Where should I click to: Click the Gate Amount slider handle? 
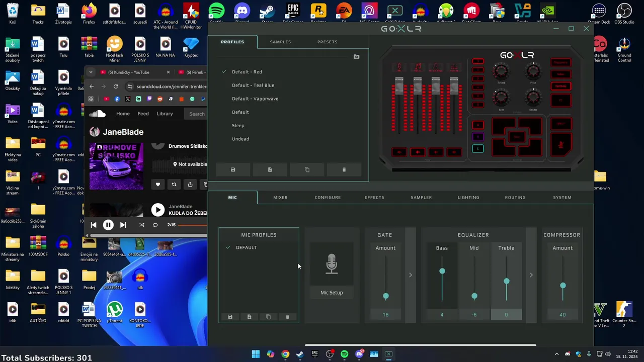tap(386, 297)
